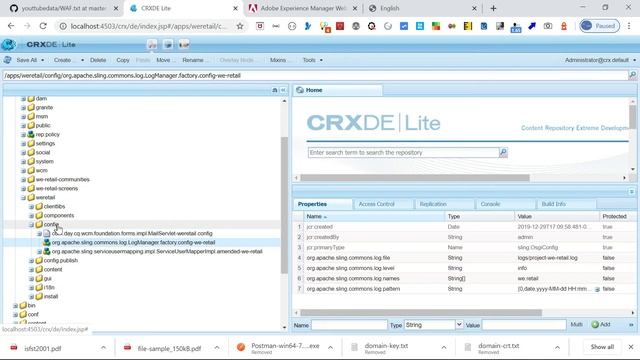The image size is (640, 360).
Task: Click the rep:policy node icon
Action: (31, 134)
